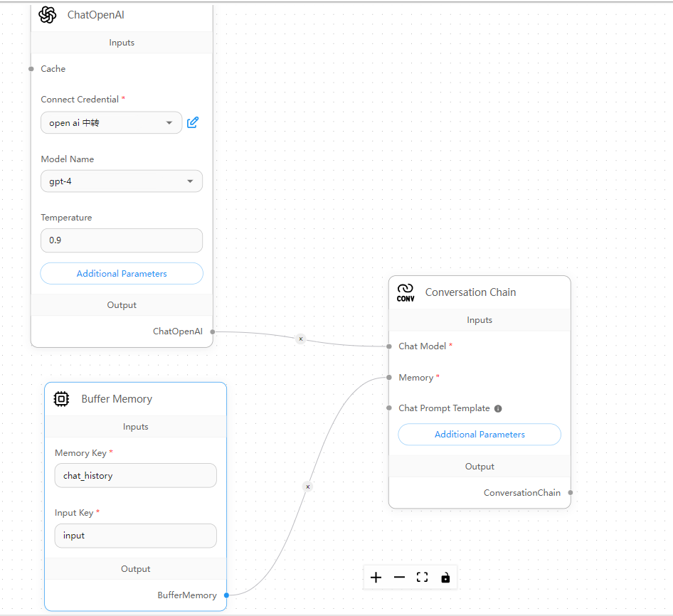The height and width of the screenshot is (616, 673).
Task: Open Additional Parameters in Conversation Chain node
Action: coord(479,435)
